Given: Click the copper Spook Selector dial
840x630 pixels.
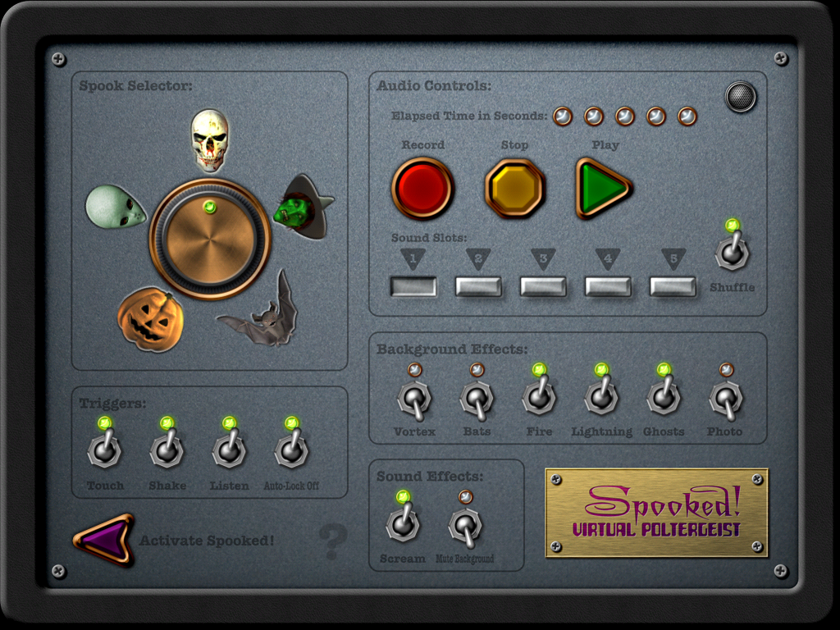Looking at the screenshot, I should tap(210, 239).
